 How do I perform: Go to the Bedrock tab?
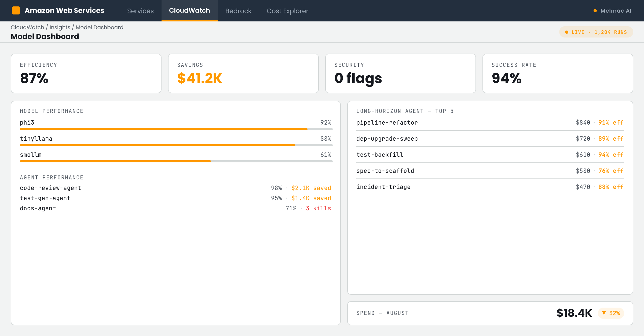tap(238, 11)
